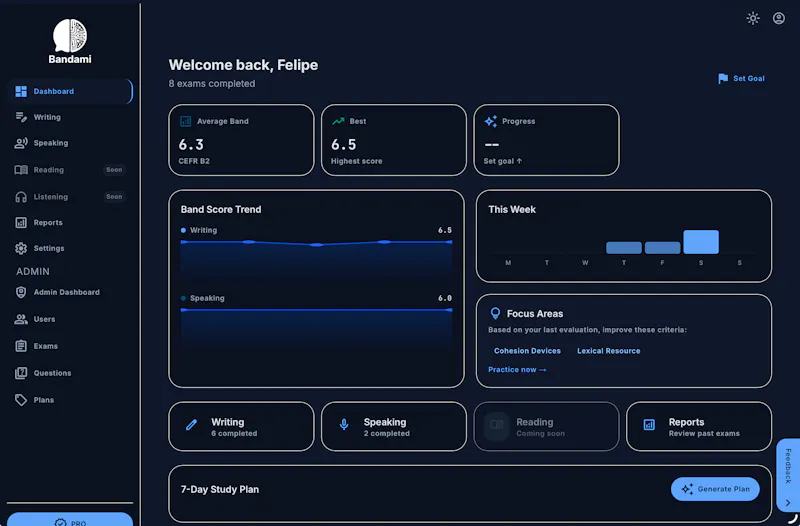Click the Speaking voice icon in sidebar
The image size is (800, 526).
pyautogui.click(x=21, y=143)
